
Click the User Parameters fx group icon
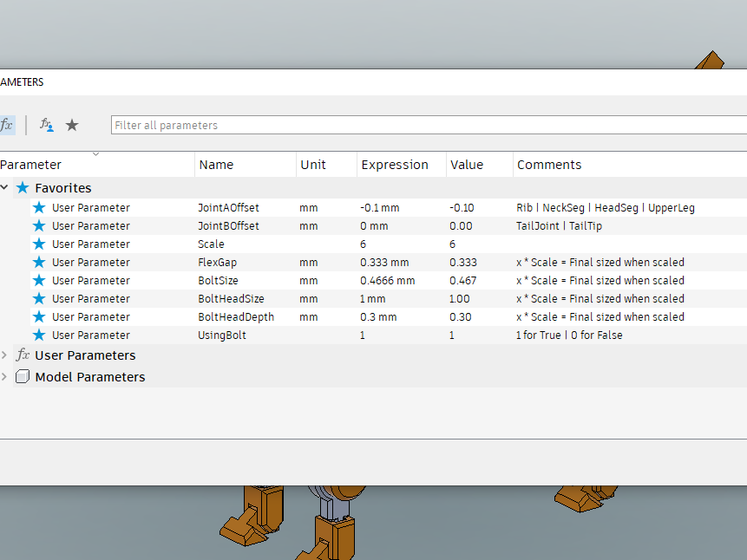[23, 355]
